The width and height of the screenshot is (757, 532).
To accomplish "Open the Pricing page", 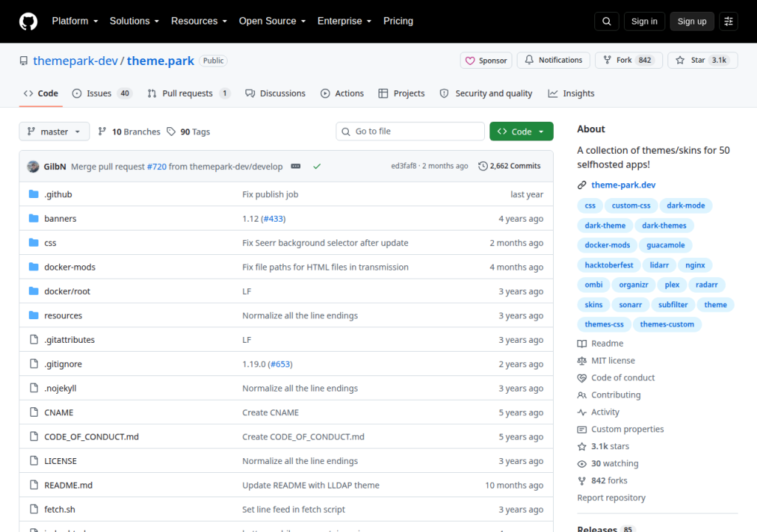I will [398, 21].
